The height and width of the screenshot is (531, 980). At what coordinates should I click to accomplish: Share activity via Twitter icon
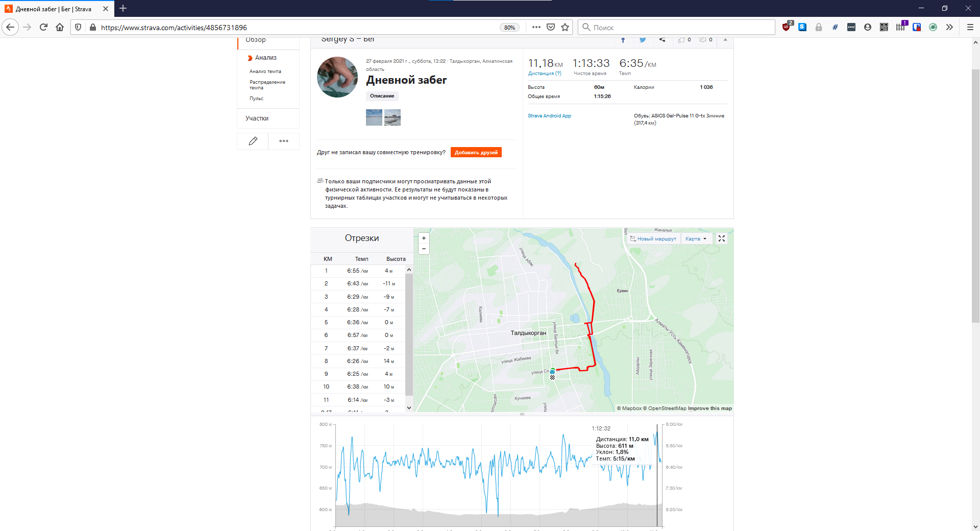click(643, 40)
